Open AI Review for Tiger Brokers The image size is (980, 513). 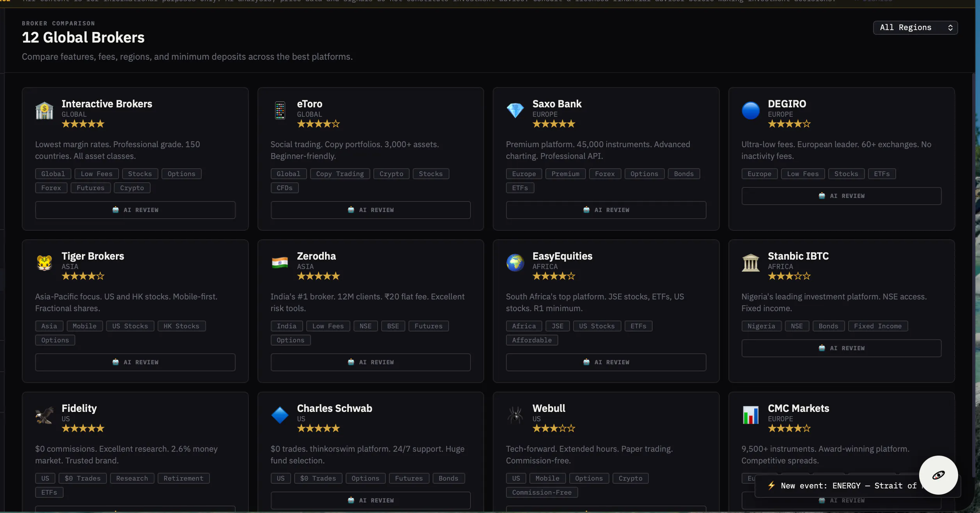[x=135, y=362]
